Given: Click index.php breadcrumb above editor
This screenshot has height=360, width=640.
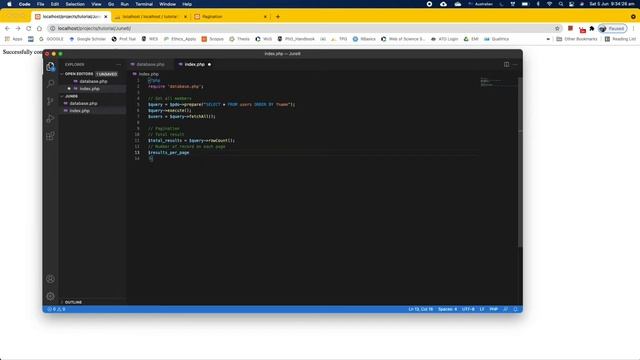Looking at the screenshot, I should (x=146, y=74).
